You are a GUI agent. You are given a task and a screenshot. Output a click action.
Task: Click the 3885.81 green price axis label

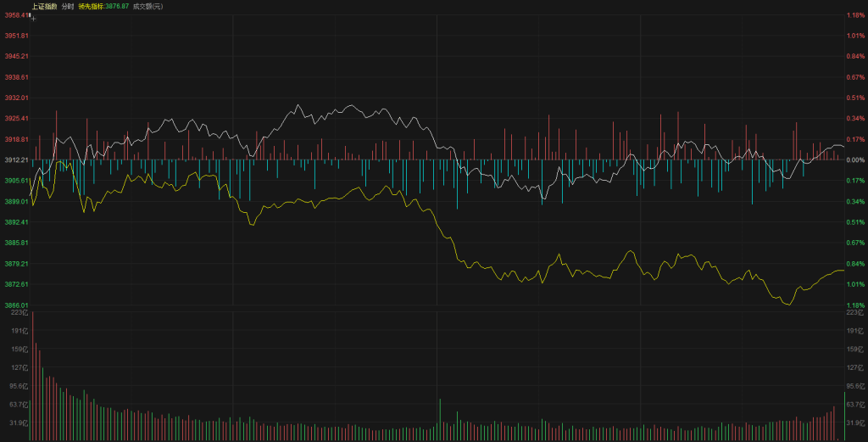point(16,243)
